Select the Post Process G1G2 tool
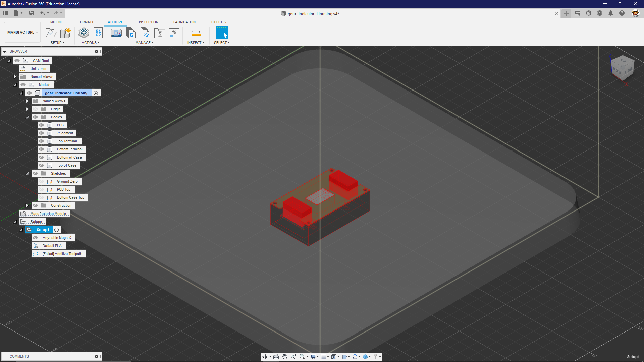Screen dimensions: 644x362 pos(98,33)
